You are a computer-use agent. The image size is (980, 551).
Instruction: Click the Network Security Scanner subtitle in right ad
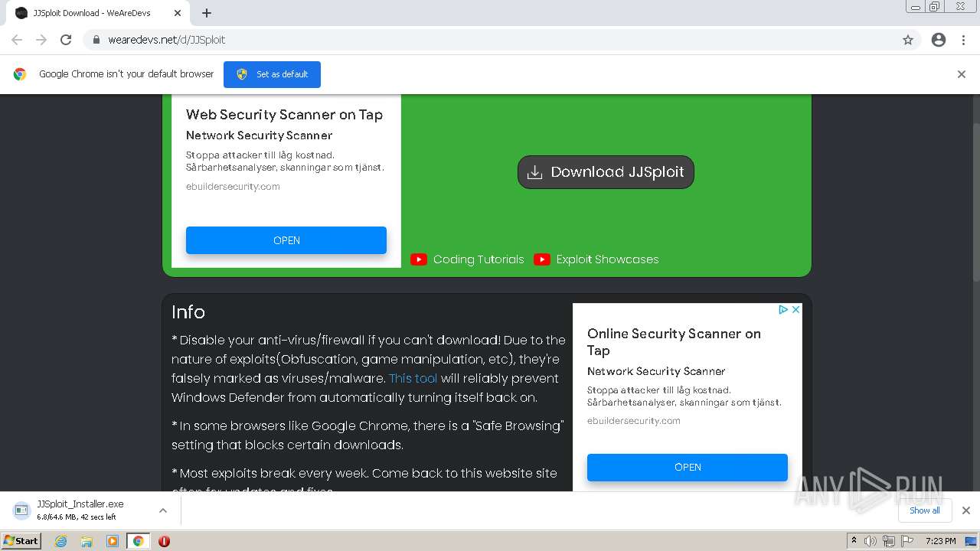656,371
